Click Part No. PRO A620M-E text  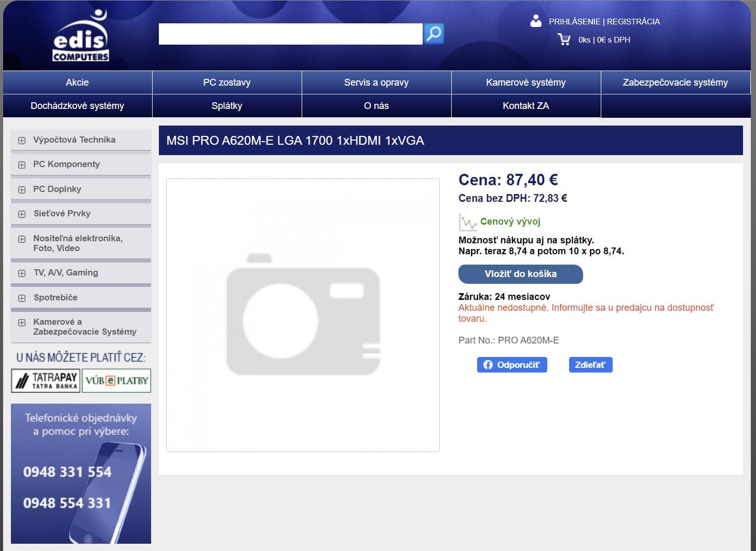(x=509, y=340)
